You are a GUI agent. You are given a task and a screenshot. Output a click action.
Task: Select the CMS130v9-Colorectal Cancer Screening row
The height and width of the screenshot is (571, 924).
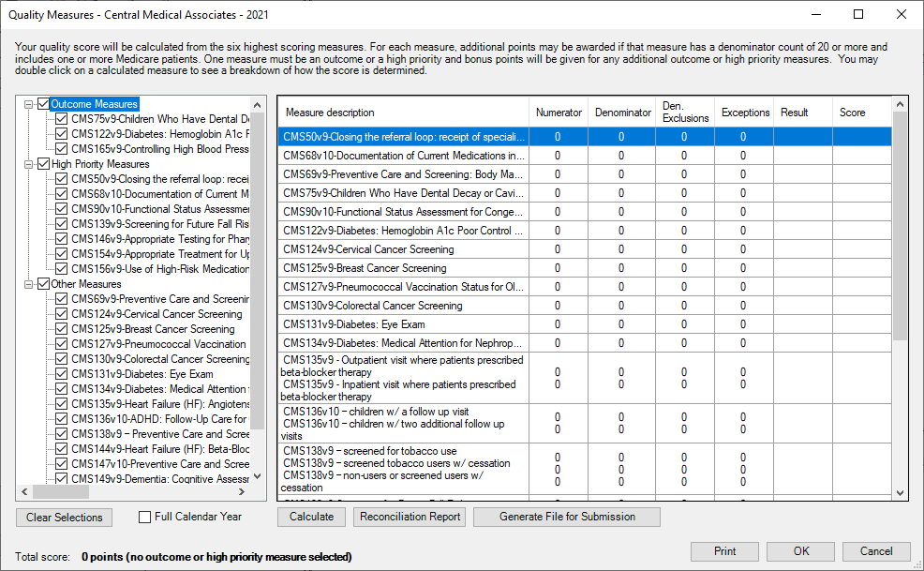tap(402, 306)
